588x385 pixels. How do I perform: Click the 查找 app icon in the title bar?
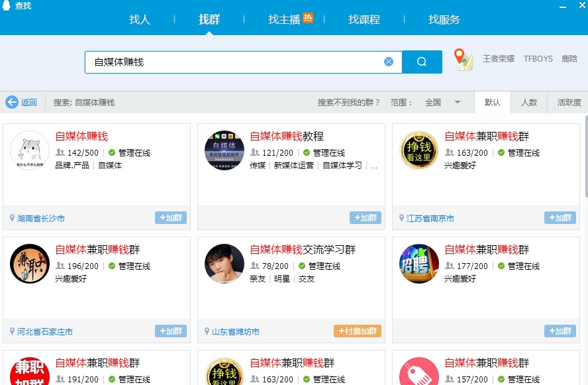pyautogui.click(x=5, y=5)
